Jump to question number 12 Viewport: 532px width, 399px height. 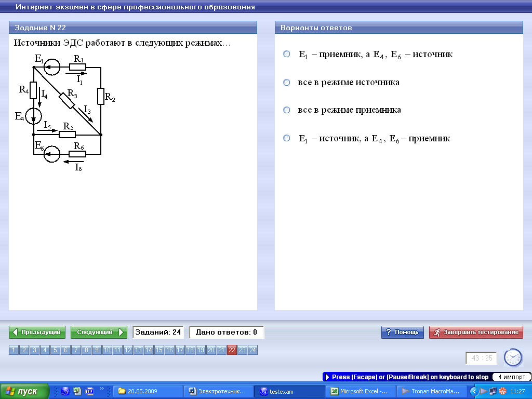click(128, 350)
